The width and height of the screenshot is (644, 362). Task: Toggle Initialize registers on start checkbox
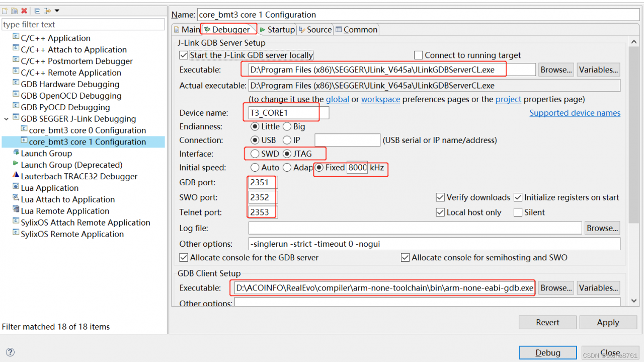tap(518, 197)
